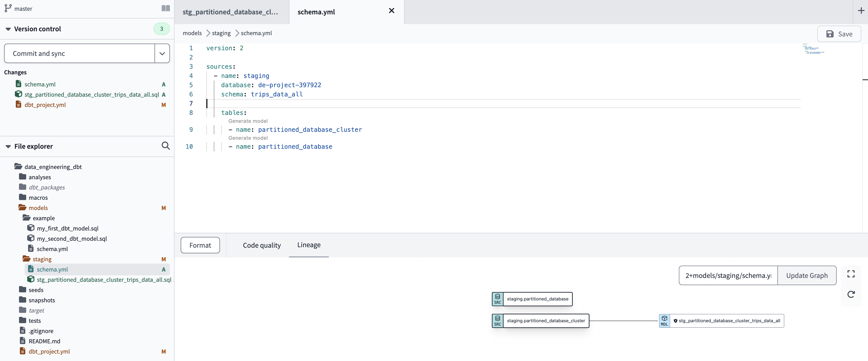Click the staging breadcrumb
The image size is (868, 361).
pyautogui.click(x=221, y=33)
